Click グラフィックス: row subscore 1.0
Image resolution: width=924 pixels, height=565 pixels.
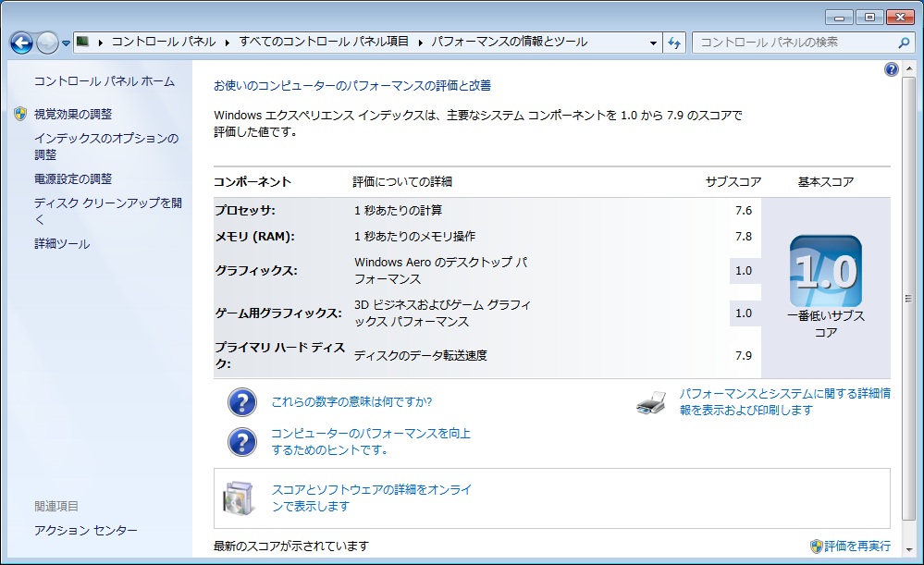point(744,270)
